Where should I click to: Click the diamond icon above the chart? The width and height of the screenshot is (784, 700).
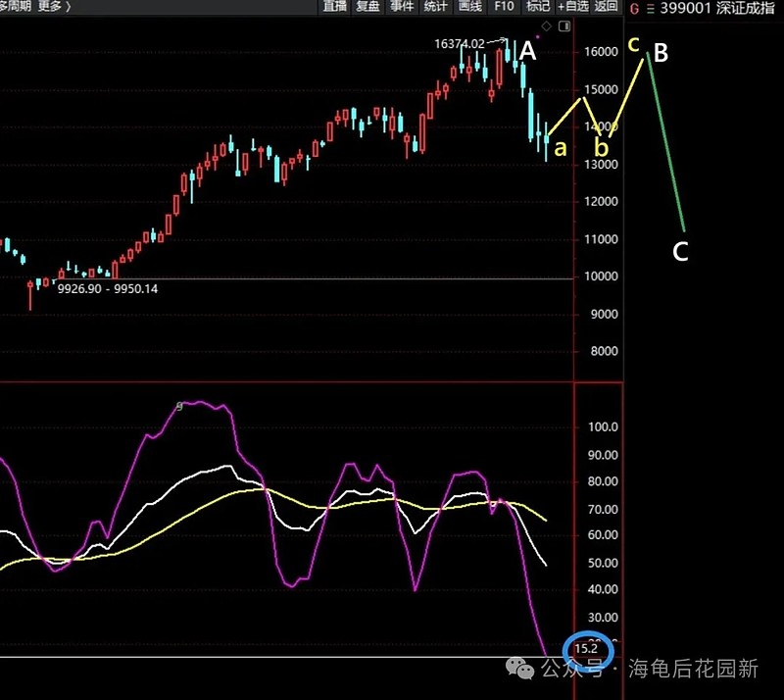(547, 26)
